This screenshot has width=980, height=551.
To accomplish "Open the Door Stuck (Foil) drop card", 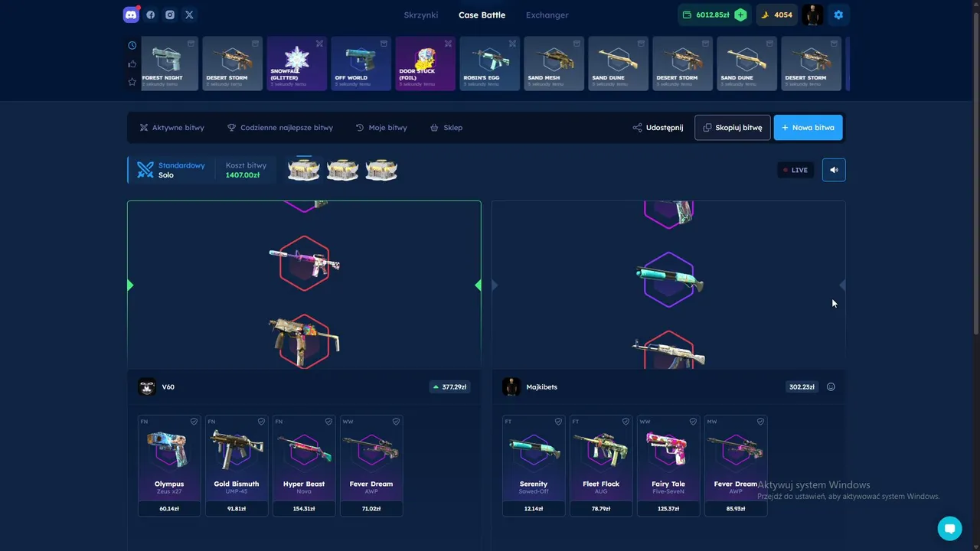I will [x=426, y=64].
